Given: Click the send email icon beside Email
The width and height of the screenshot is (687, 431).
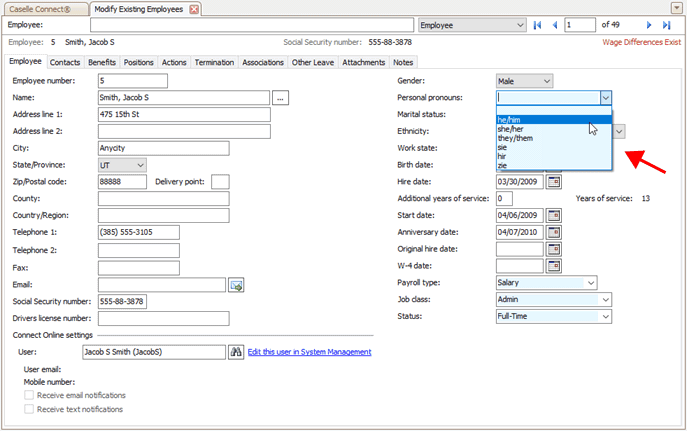Looking at the screenshot, I should click(x=237, y=285).
